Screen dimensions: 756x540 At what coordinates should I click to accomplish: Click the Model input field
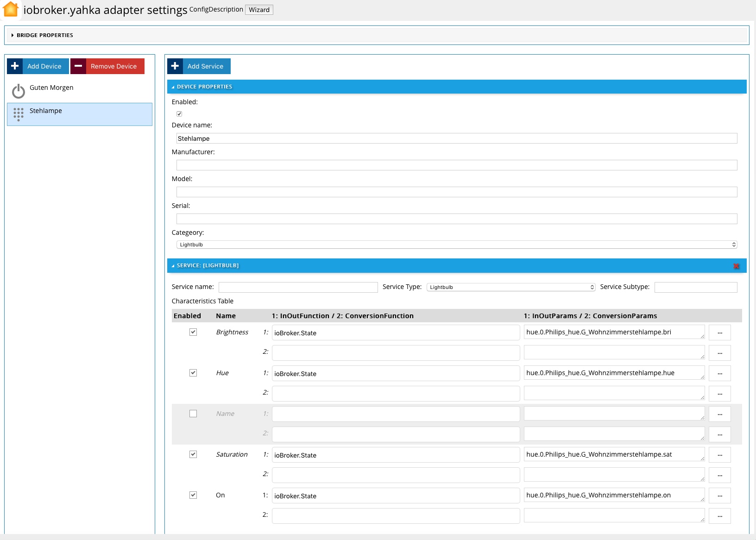[457, 192]
